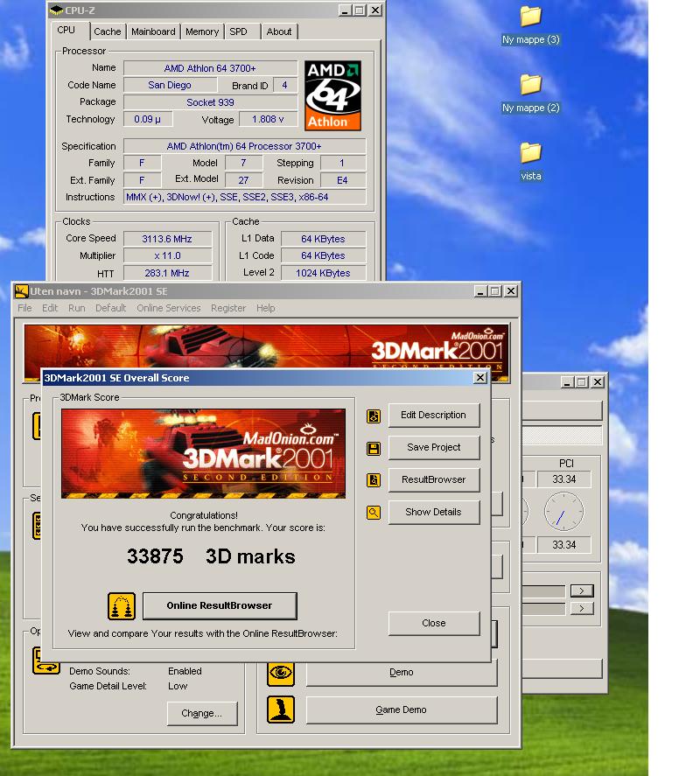Click the Save Project floppy disk icon

click(x=374, y=449)
